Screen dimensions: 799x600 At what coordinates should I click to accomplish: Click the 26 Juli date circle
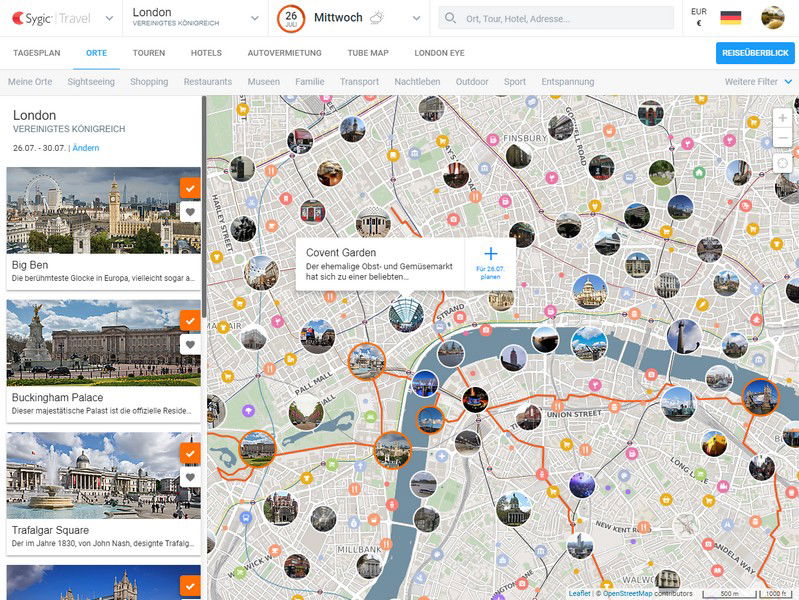point(291,18)
